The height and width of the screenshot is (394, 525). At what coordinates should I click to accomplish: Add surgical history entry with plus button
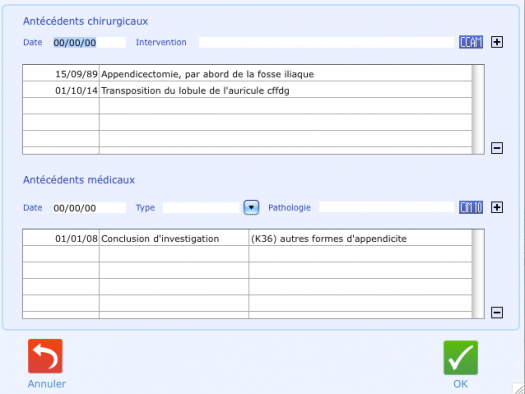point(497,42)
